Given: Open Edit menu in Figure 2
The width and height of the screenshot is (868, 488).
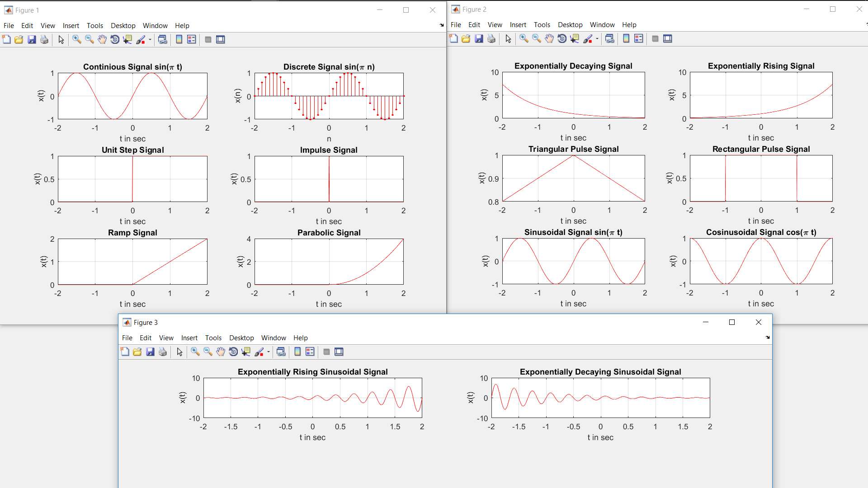Looking at the screenshot, I should (x=474, y=25).
